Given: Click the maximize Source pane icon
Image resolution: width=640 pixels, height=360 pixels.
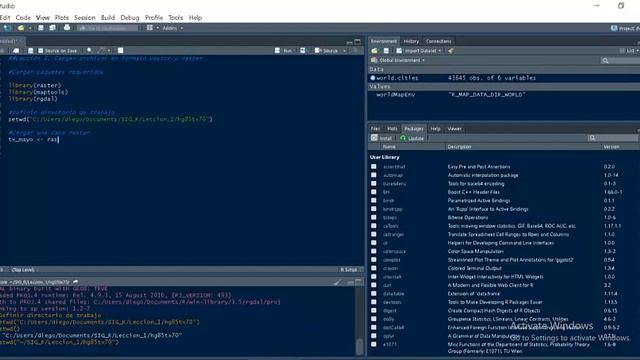Looking at the screenshot, I should (358, 42).
